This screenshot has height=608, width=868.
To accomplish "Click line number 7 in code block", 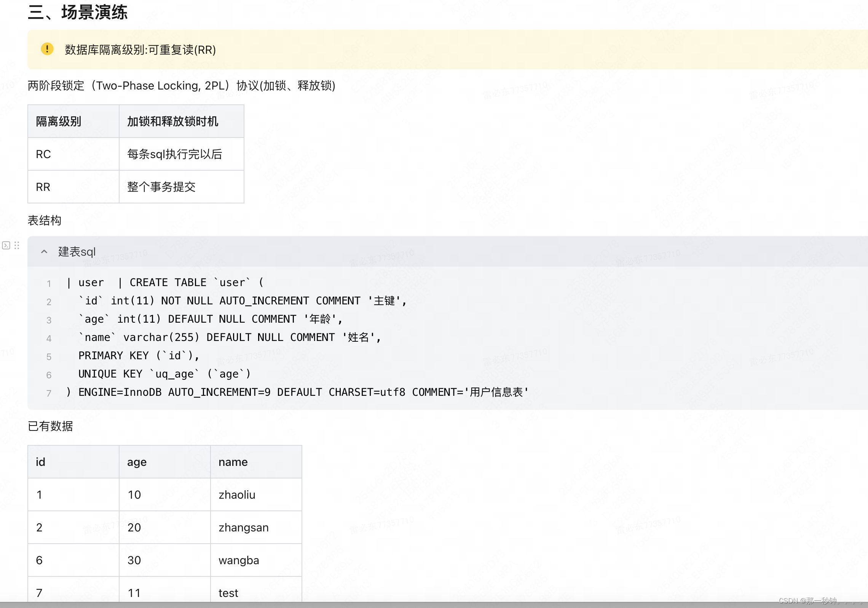I will (49, 393).
